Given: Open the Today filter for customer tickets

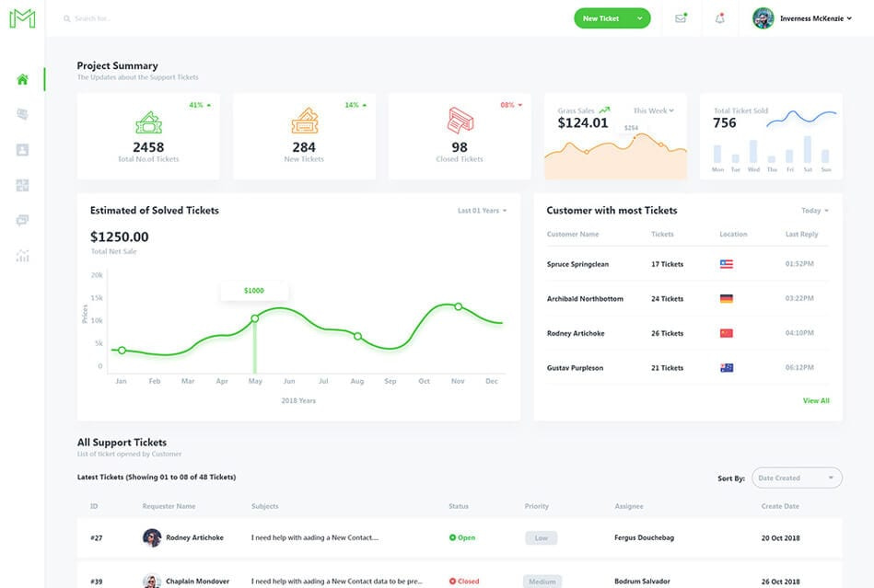Looking at the screenshot, I should pyautogui.click(x=814, y=211).
